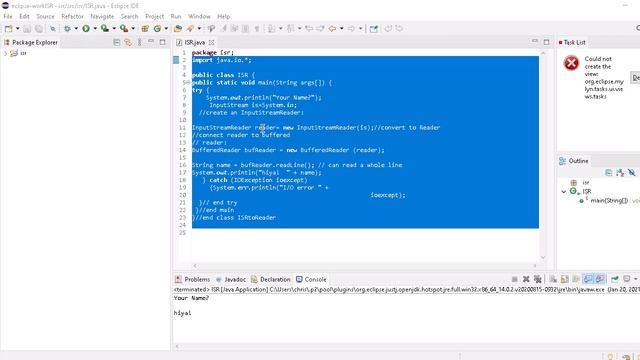Viewport: 640px width, 360px height.
Task: Open the External Tools dropdown arrow
Action: click(133, 29)
